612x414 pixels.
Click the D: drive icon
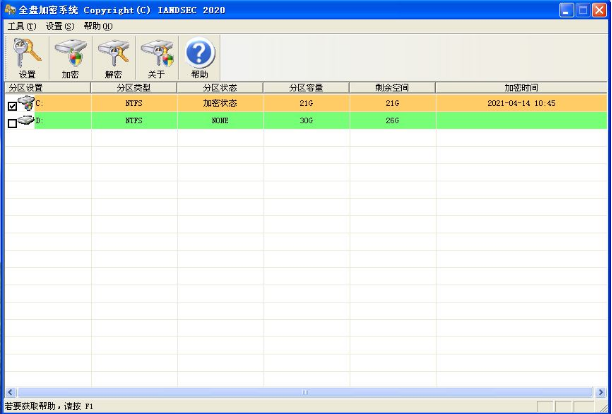point(26,120)
